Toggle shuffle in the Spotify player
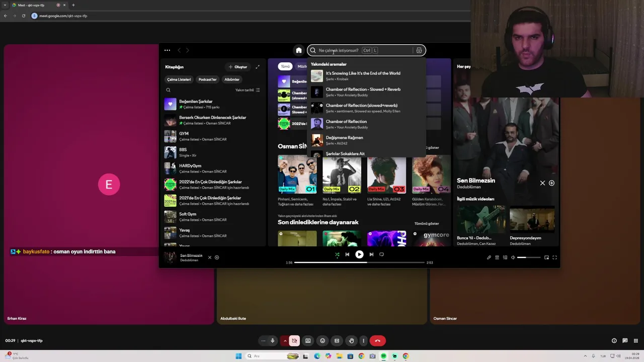Screen dimensions: 644x362 (x=337, y=254)
